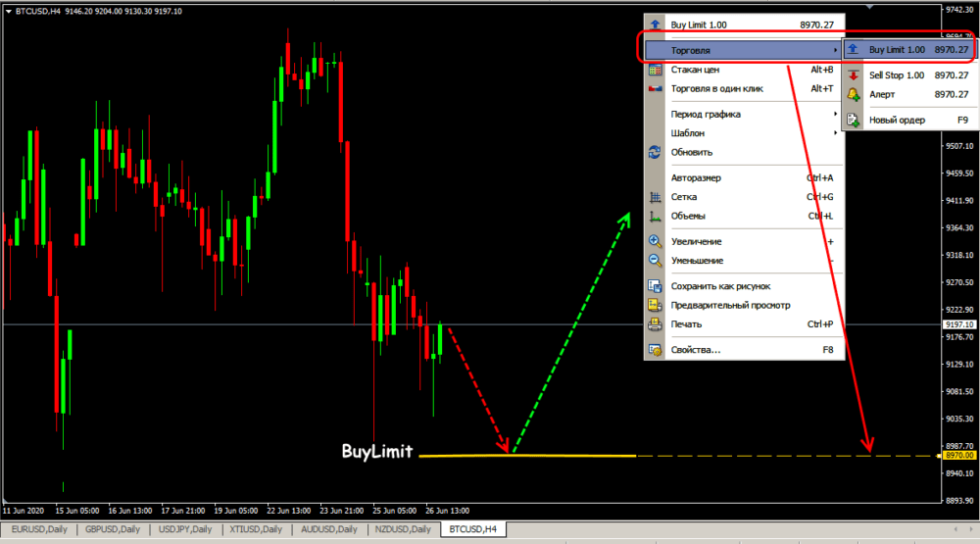Click the Стакан цен grid icon
The width and height of the screenshot is (980, 544).
pyautogui.click(x=655, y=70)
